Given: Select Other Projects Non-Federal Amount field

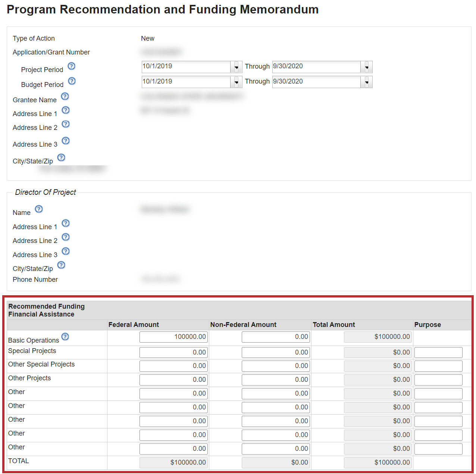Looking at the screenshot, I should (x=276, y=380).
